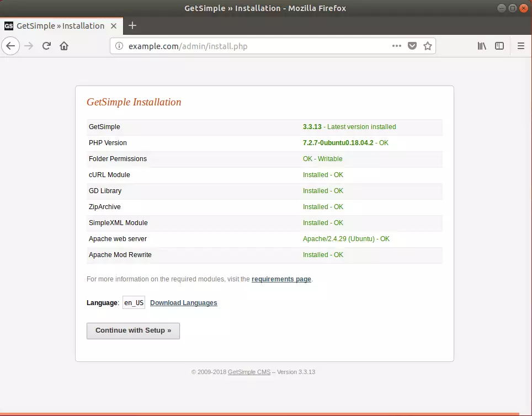Click Installed - OK status for SimpleXML Module

coord(323,222)
